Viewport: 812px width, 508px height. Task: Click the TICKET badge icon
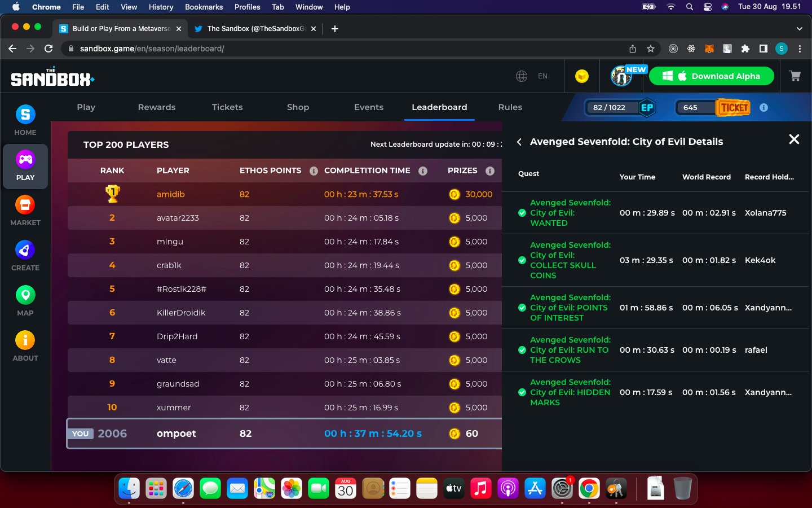point(734,107)
